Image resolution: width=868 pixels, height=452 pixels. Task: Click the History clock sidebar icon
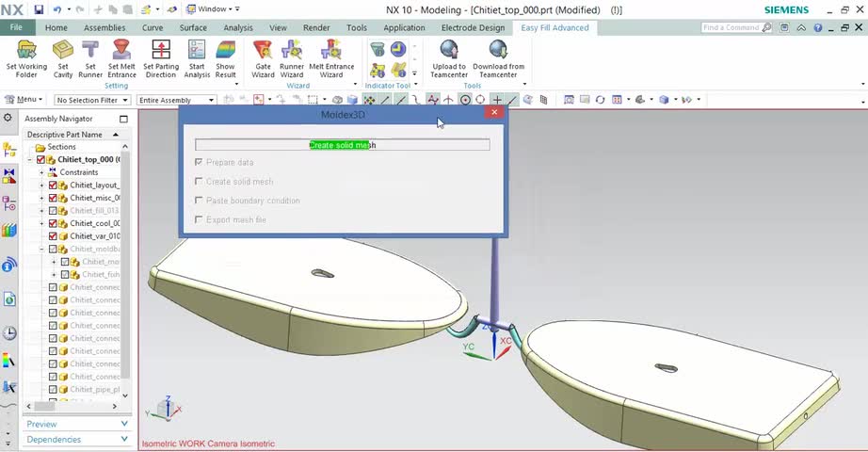point(9,333)
